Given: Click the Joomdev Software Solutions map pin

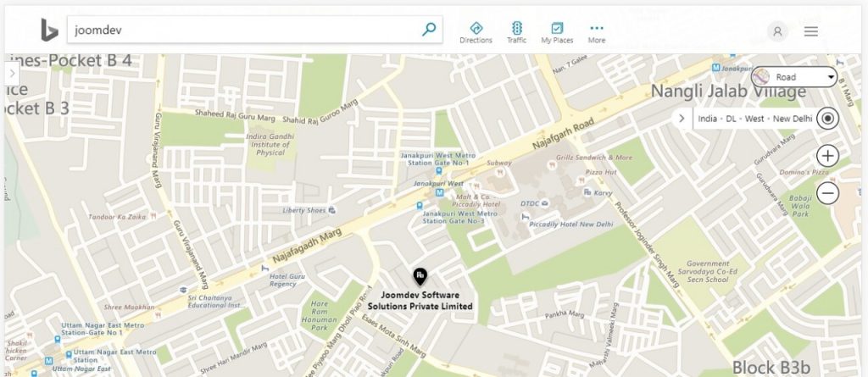Looking at the screenshot, I should (420, 275).
